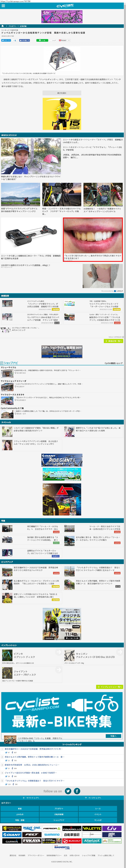Select サンスポ category
The image size is (126, 868).
98,820
